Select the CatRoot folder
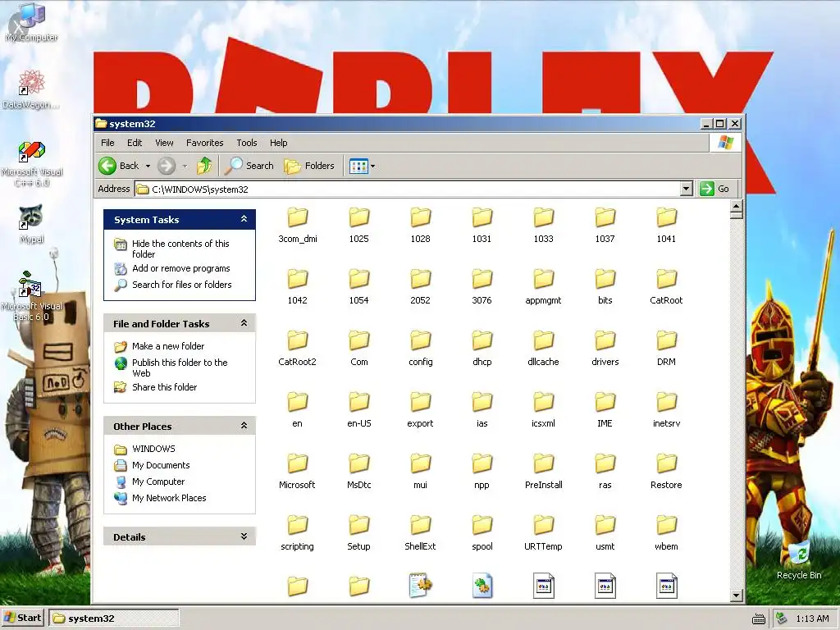This screenshot has width=840, height=630. pyautogui.click(x=666, y=287)
